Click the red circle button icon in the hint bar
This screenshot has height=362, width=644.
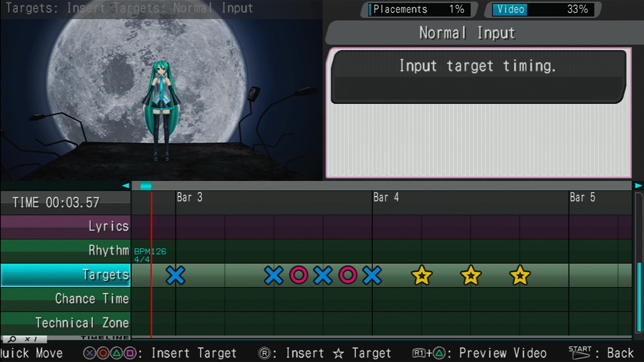point(103,353)
